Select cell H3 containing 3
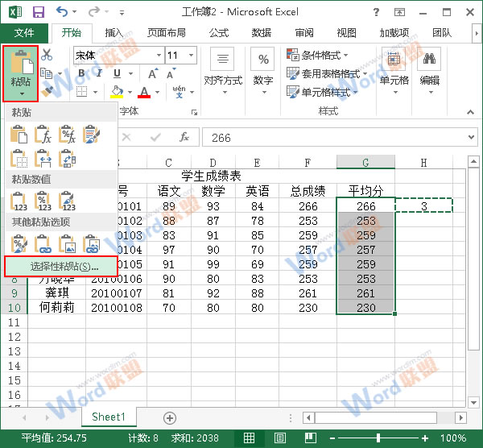The height and width of the screenshot is (448, 483). click(x=424, y=205)
